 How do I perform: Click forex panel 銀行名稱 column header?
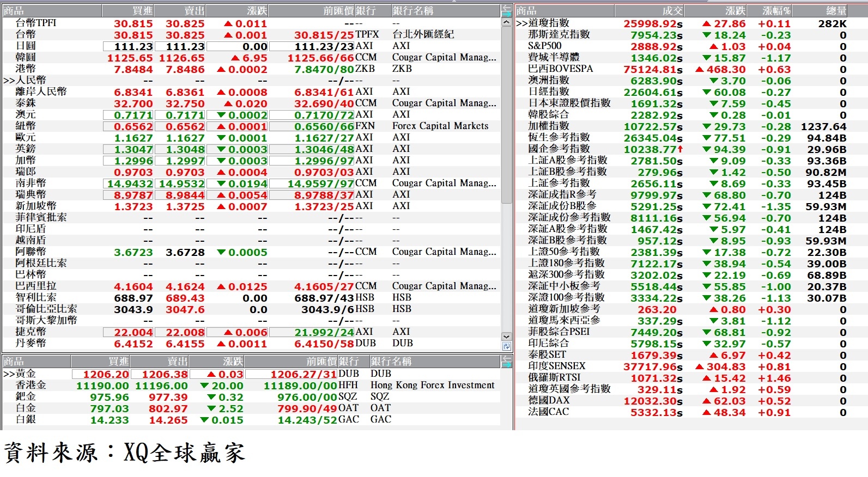445,11
